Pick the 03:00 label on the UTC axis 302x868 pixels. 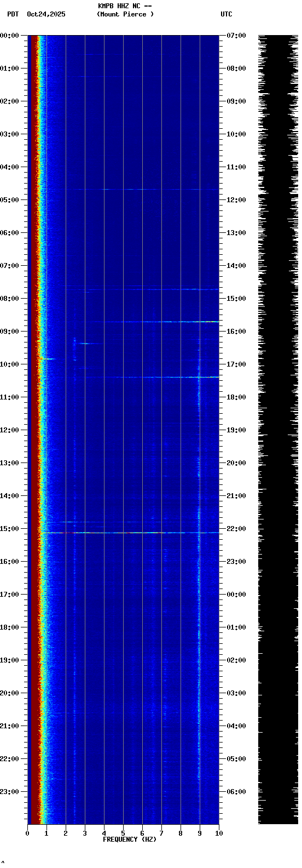pyautogui.click(x=236, y=693)
